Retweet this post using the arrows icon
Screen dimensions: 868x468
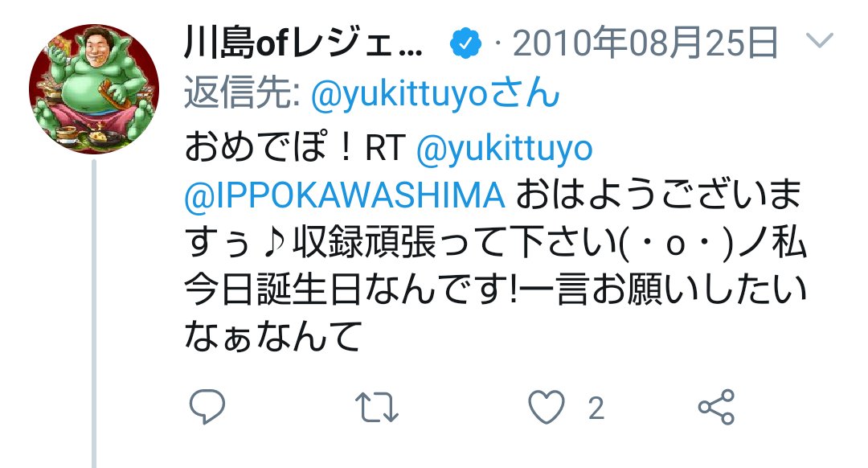pos(376,408)
